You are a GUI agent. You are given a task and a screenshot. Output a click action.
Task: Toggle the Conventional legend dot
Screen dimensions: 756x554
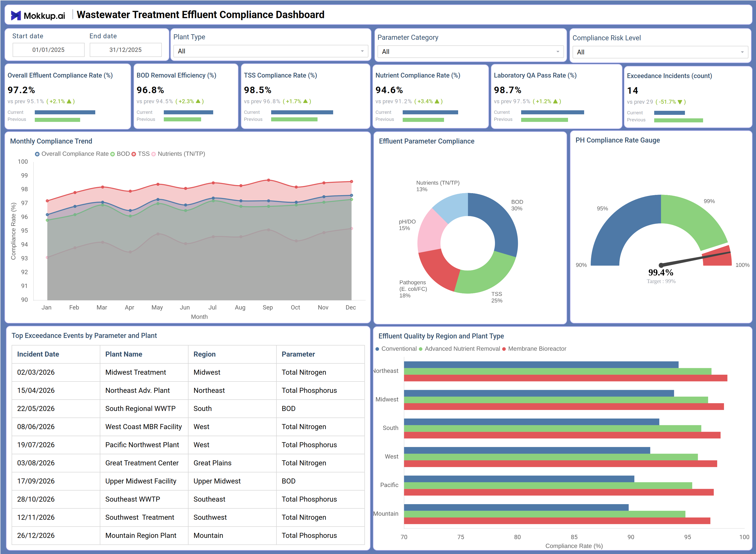click(377, 349)
